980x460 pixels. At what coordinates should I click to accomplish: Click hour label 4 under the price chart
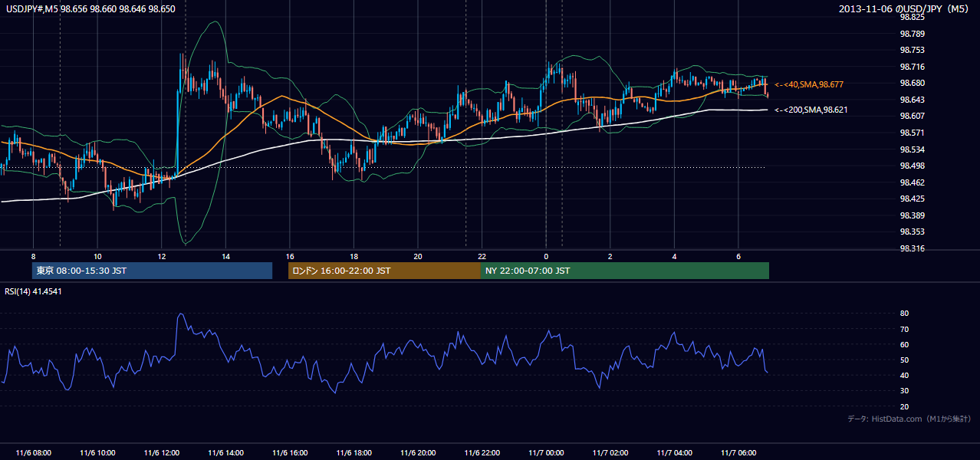point(674,256)
